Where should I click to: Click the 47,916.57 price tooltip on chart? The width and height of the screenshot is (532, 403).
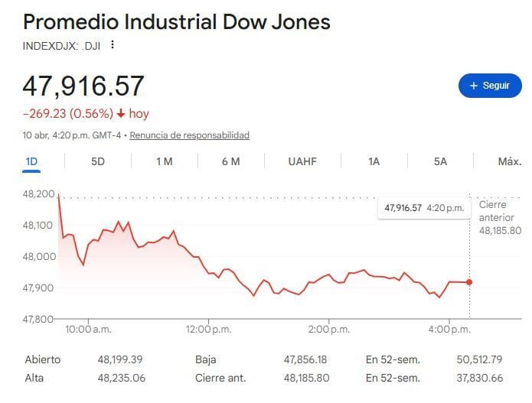(x=423, y=207)
